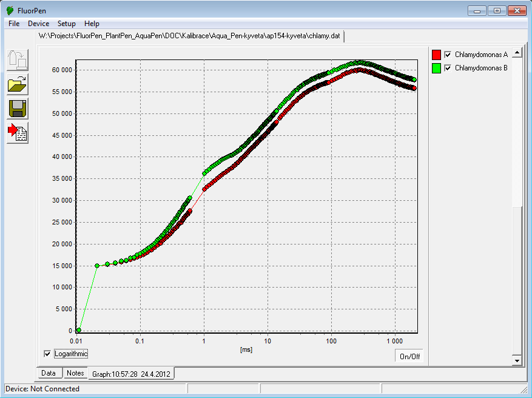Viewport: 532px width, 398px height.
Task: Switch to the Notes tab
Action: (75, 373)
